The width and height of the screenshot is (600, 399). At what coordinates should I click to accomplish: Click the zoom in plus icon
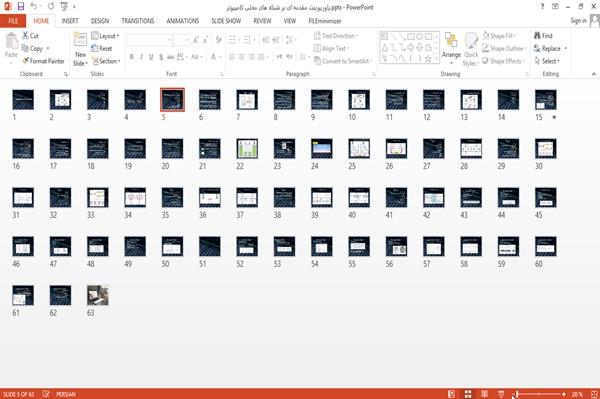[564, 394]
